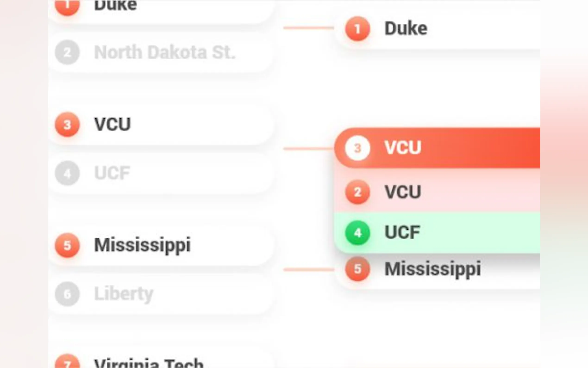Click seed 5 badge beside second-round Mississippi

[x=357, y=269]
